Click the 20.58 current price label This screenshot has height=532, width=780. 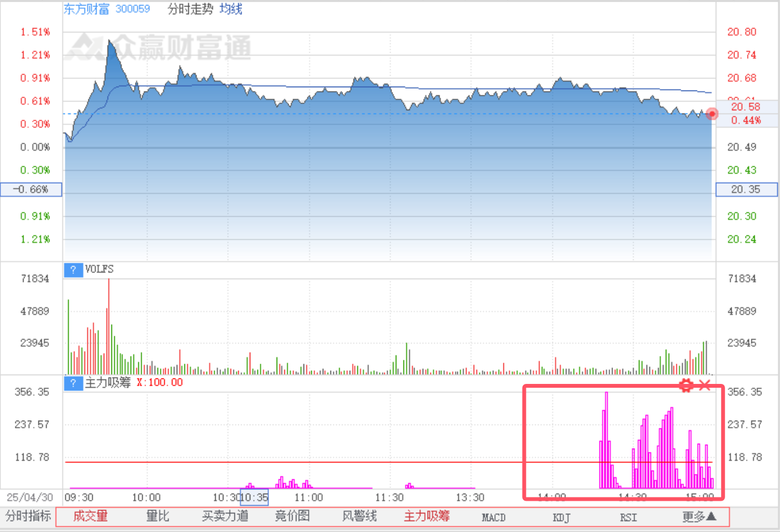tap(745, 107)
